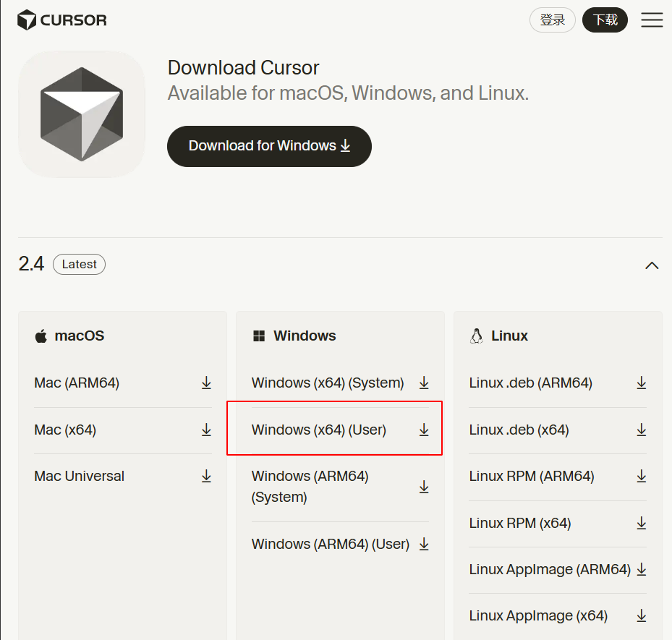Image resolution: width=672 pixels, height=640 pixels.
Task: Click download arrow for Linux RPM (ARM64)
Action: click(642, 476)
